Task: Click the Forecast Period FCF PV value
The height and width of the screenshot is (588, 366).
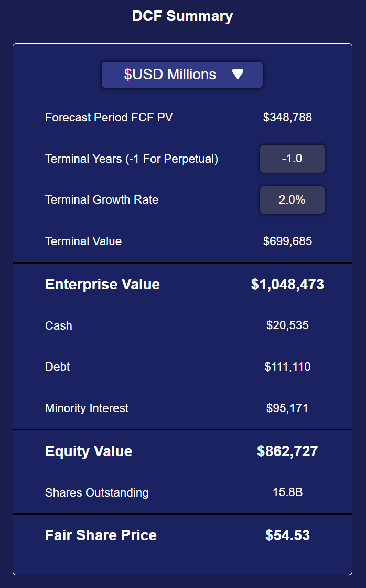Action: (x=287, y=118)
